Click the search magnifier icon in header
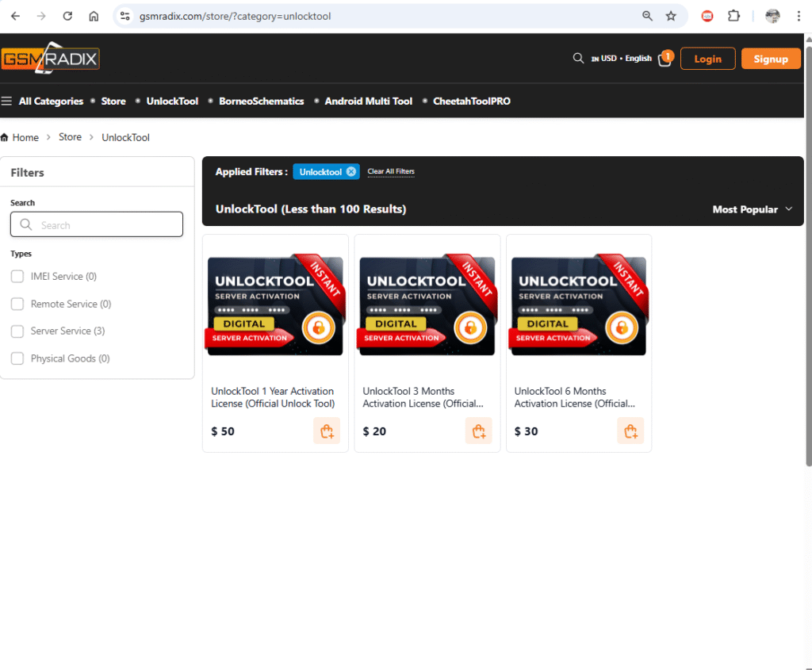Viewport: 812px width, 670px height. (x=578, y=58)
